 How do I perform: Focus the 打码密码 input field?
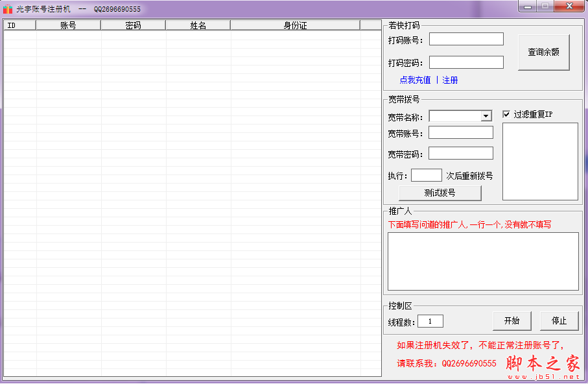pyautogui.click(x=466, y=63)
